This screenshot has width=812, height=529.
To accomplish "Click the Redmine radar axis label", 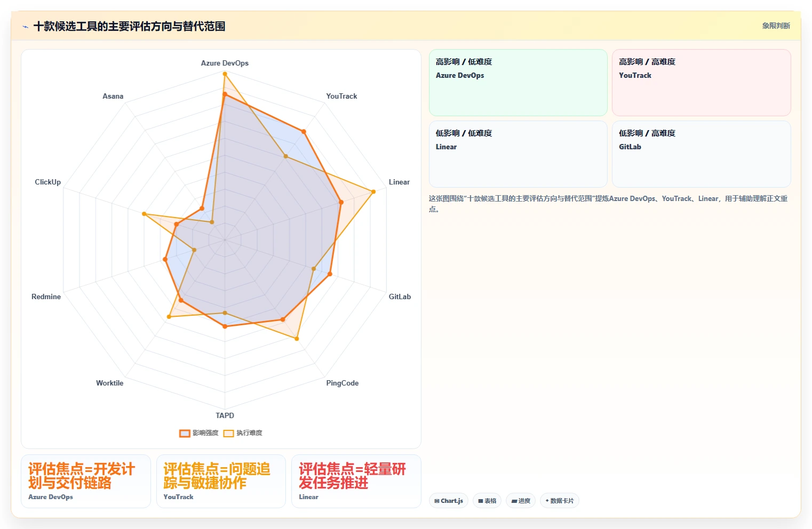I will click(x=46, y=296).
